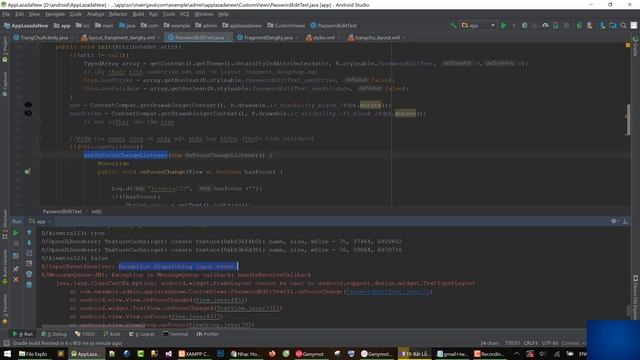Toggle soft-wrap icon in Run console
Viewport: 640px width, 360px height.
point(29,253)
